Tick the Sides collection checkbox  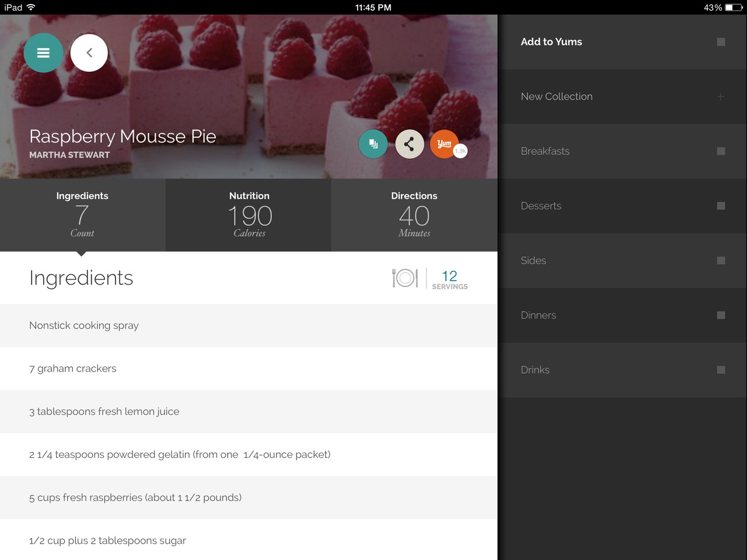pyautogui.click(x=721, y=261)
